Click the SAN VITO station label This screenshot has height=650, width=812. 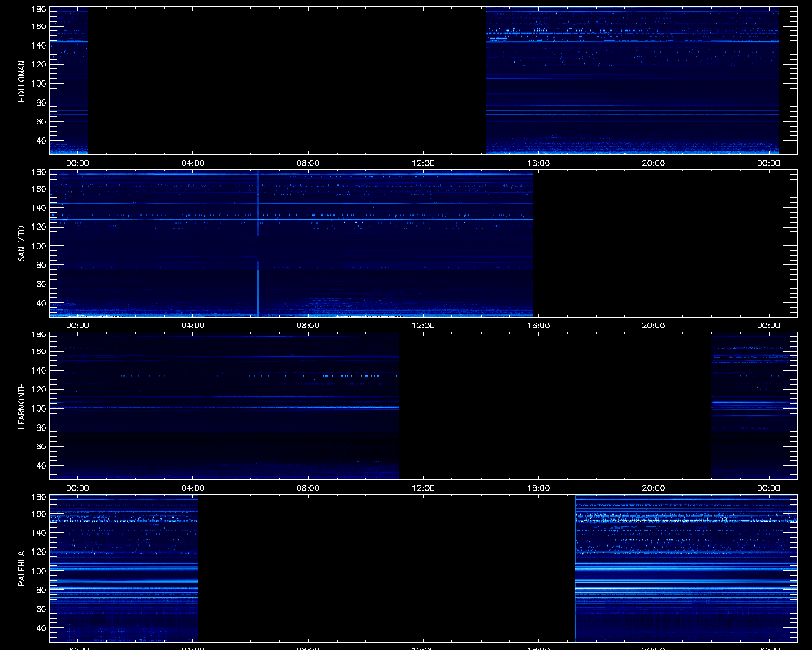(x=21, y=243)
